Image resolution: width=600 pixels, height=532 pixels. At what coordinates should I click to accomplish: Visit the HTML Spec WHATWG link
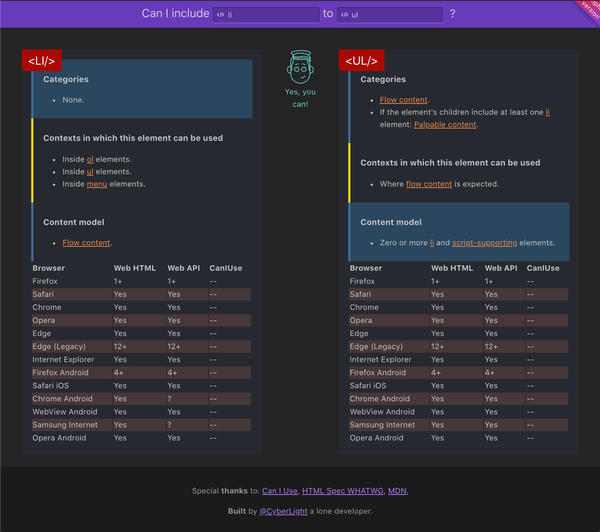pos(342,491)
